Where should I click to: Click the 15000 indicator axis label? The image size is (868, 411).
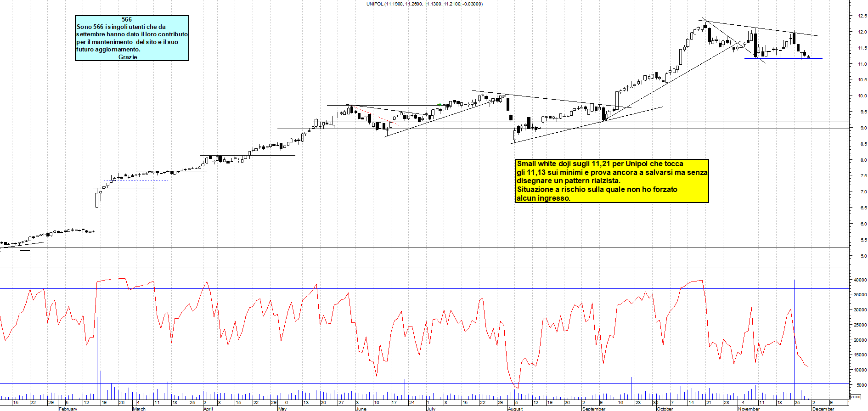point(860,355)
